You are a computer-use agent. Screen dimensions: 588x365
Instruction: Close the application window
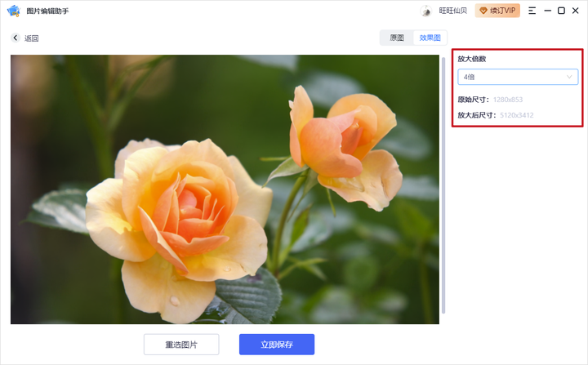click(x=575, y=11)
